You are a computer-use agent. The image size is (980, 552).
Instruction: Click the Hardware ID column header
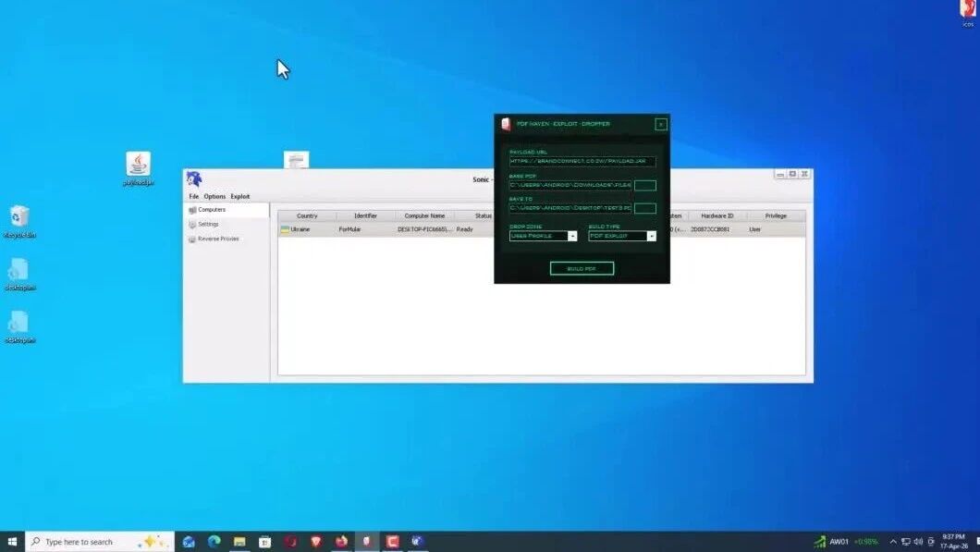coord(717,215)
